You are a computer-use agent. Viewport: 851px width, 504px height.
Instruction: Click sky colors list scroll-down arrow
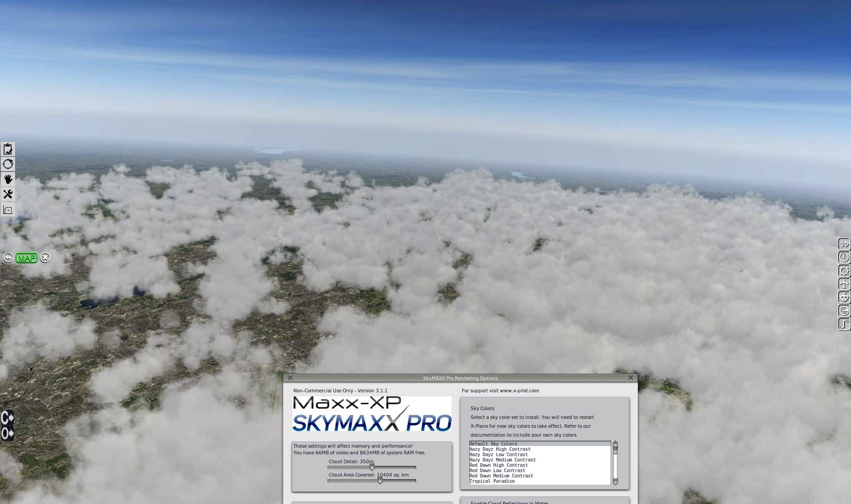click(x=615, y=482)
